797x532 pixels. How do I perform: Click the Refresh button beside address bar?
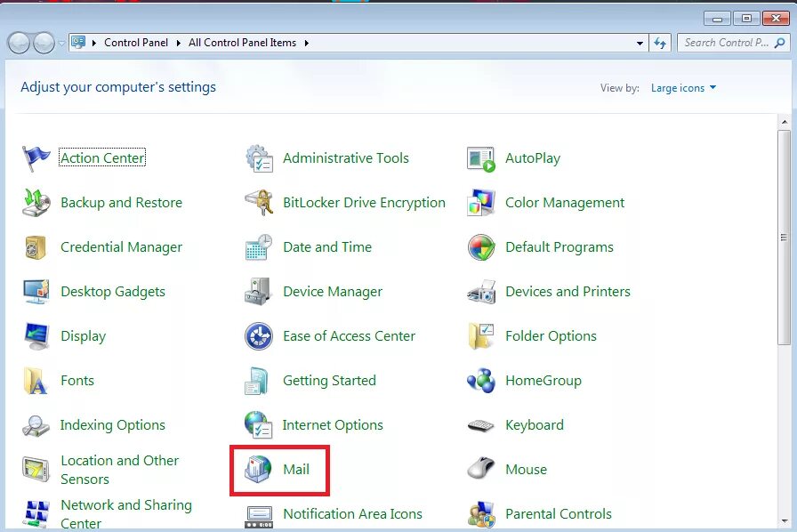(660, 44)
